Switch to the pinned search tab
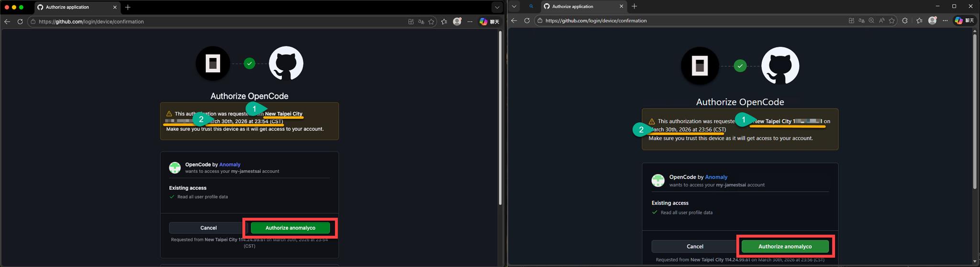 (x=531, y=6)
